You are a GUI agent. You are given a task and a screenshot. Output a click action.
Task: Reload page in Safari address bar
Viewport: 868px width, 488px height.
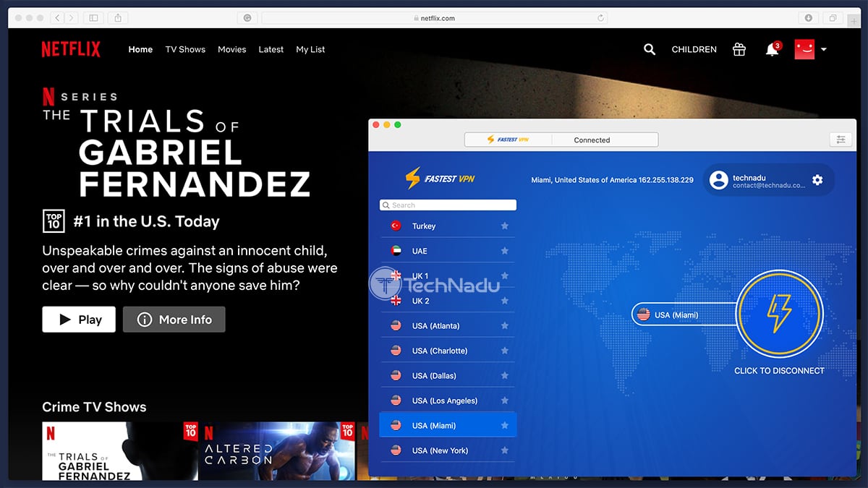tap(600, 17)
